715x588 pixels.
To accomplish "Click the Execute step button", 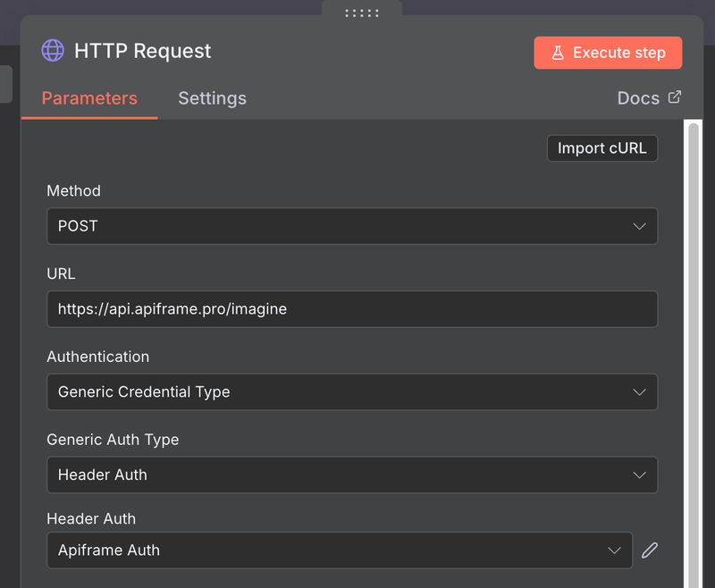I will click(608, 53).
